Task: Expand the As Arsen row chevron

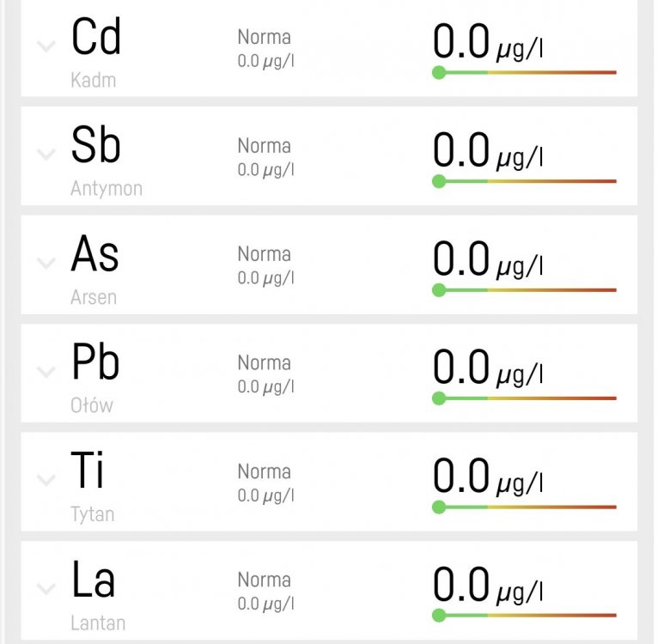Action: pyautogui.click(x=46, y=264)
